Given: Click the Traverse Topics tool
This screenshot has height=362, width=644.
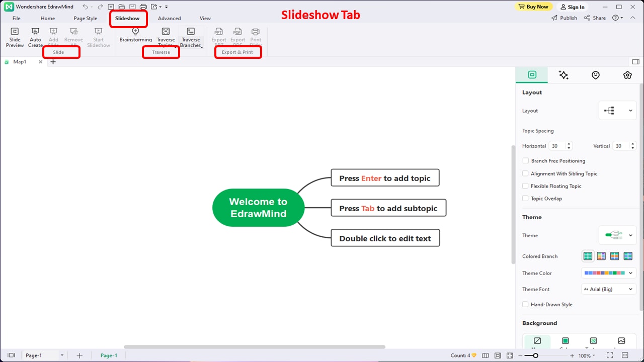Looking at the screenshot, I should (166, 38).
